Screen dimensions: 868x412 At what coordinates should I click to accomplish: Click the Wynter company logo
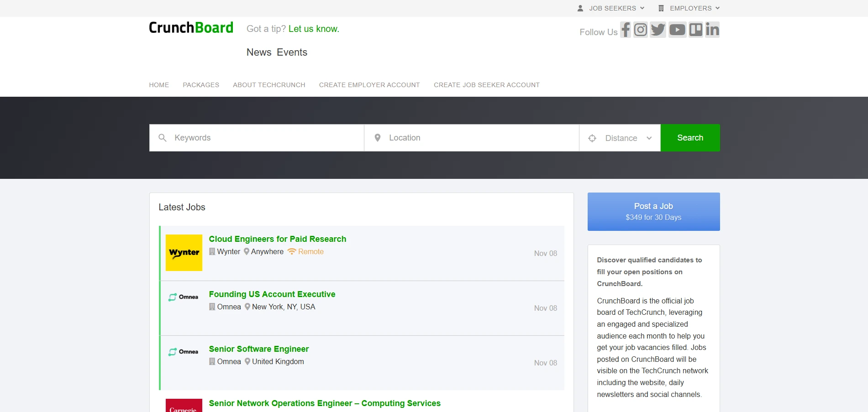pyautogui.click(x=184, y=253)
